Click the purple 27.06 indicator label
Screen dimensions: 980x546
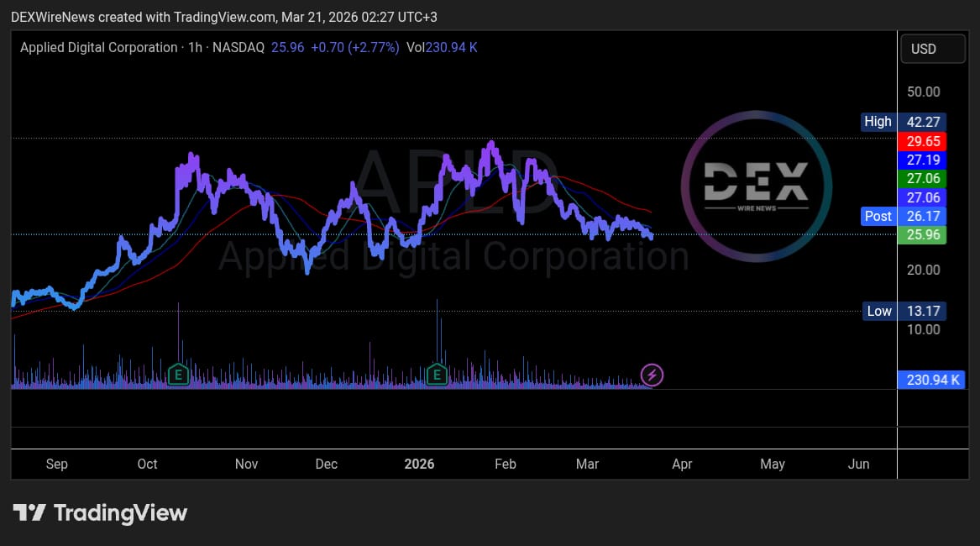pyautogui.click(x=923, y=197)
